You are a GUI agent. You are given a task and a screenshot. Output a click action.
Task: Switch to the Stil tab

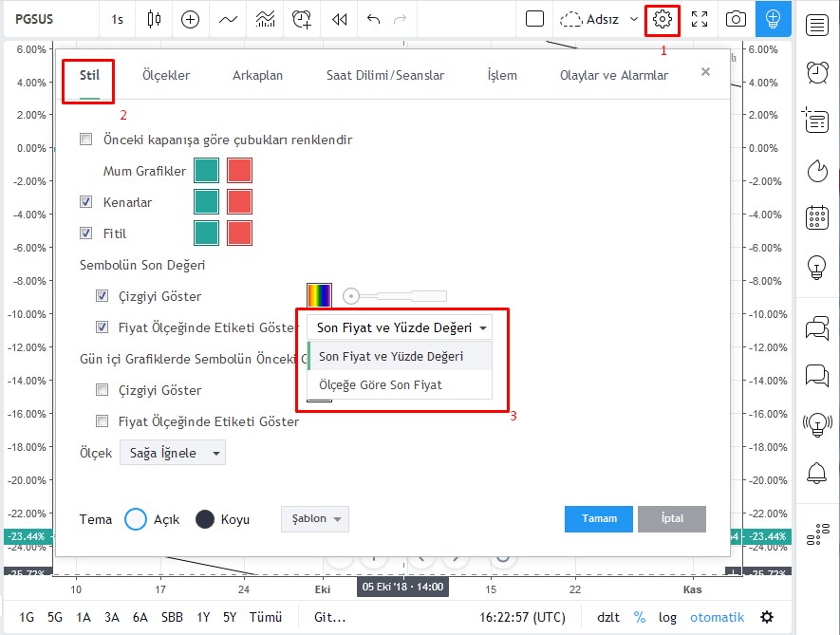pos(89,75)
